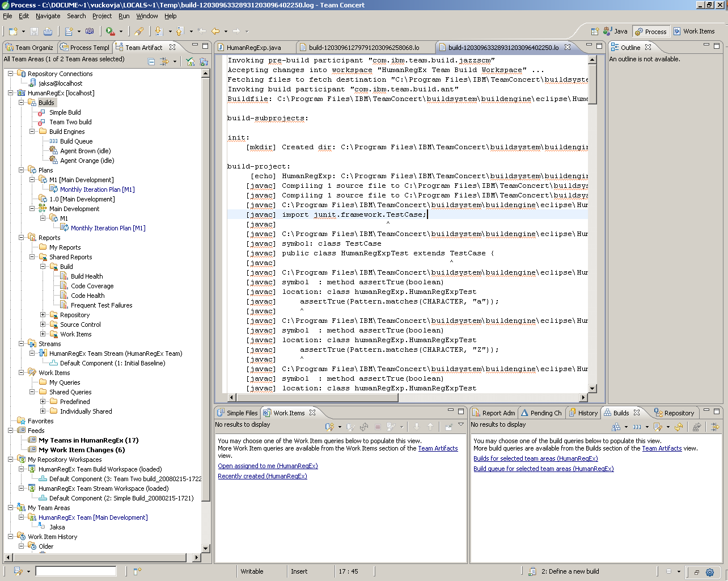Open the Java perspective
Viewport: 728px width, 581px height.
pos(615,31)
